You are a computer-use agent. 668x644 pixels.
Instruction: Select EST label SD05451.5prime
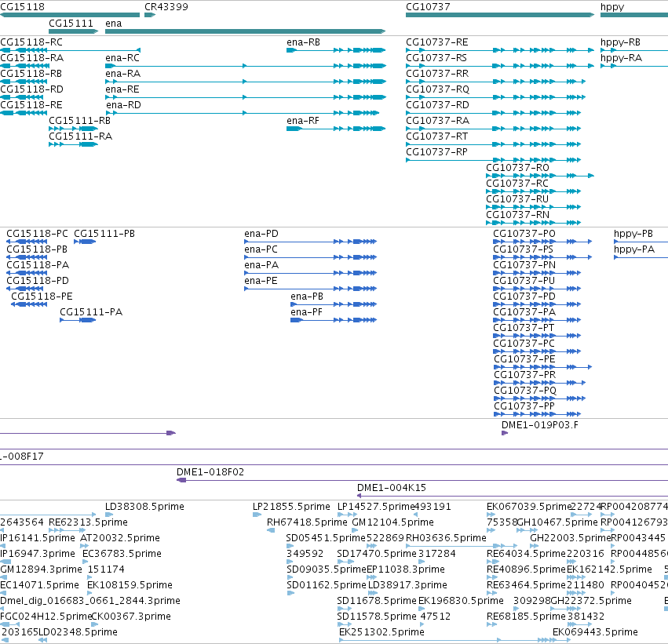(326, 538)
